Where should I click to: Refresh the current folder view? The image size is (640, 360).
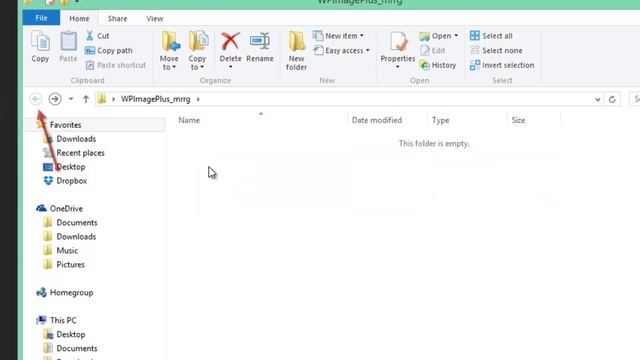point(612,100)
